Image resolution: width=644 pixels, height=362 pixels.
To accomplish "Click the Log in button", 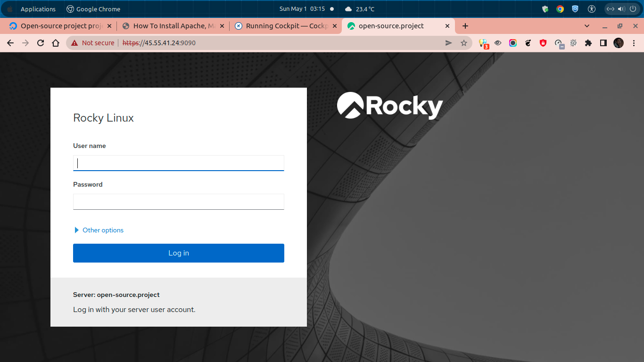I will coord(179,253).
